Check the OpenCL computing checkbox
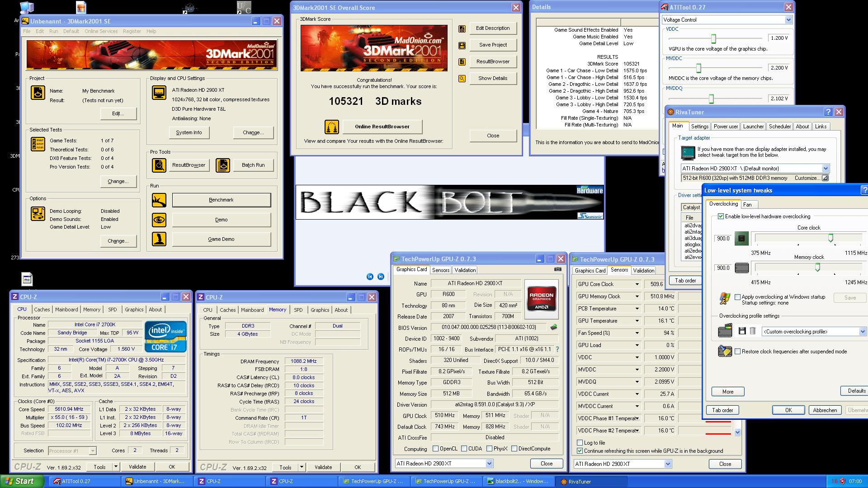The height and width of the screenshot is (488, 868). point(435,449)
